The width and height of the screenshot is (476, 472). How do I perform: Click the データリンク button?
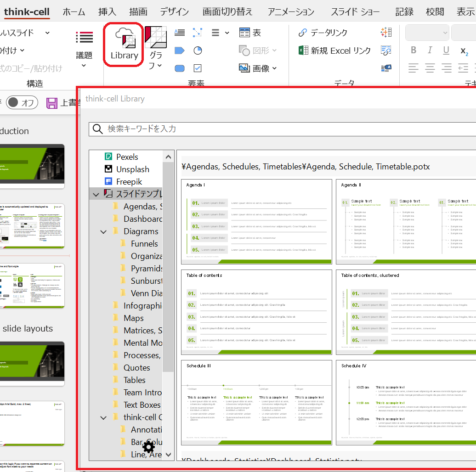point(323,33)
